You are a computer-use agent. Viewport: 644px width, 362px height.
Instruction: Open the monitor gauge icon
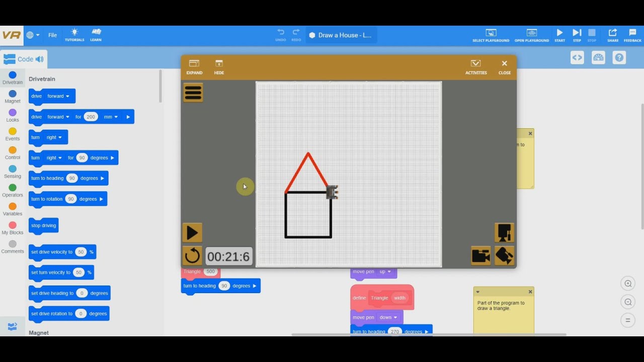click(598, 58)
